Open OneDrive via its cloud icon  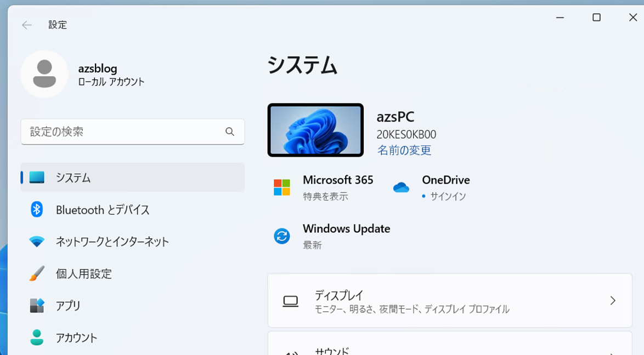pyautogui.click(x=401, y=186)
